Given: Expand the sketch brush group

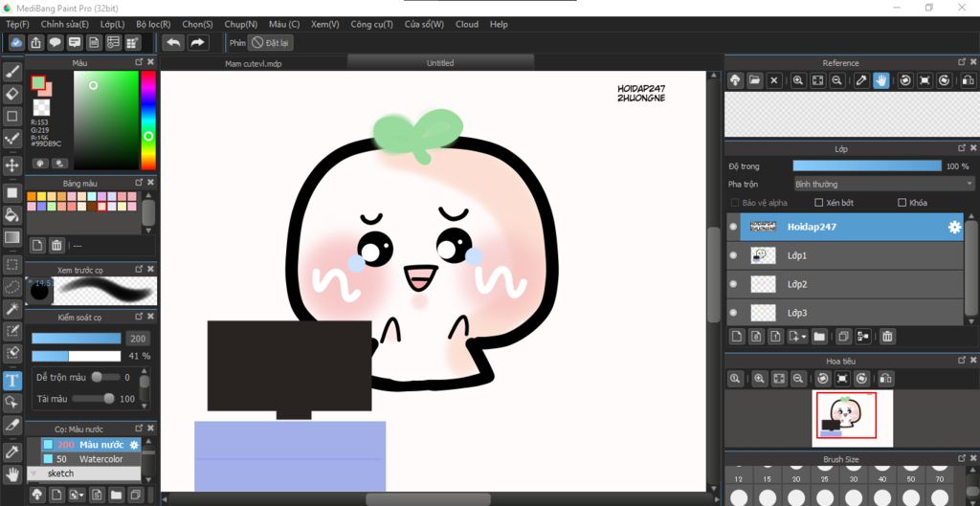Looking at the screenshot, I should [x=33, y=473].
